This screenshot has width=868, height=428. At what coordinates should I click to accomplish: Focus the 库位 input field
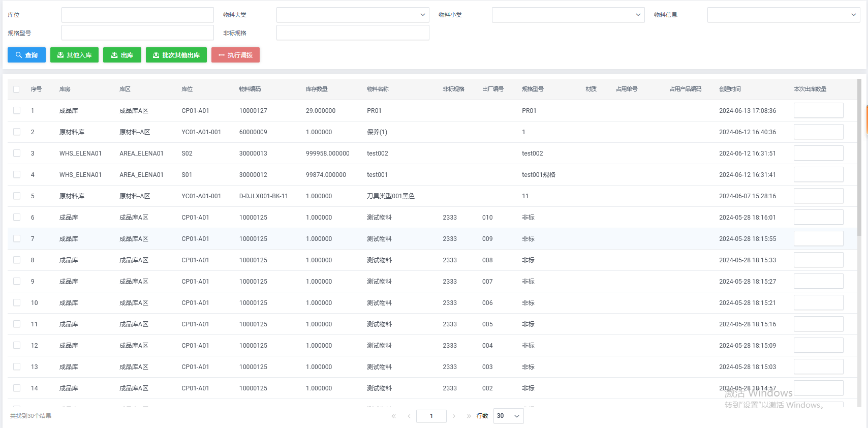point(138,15)
